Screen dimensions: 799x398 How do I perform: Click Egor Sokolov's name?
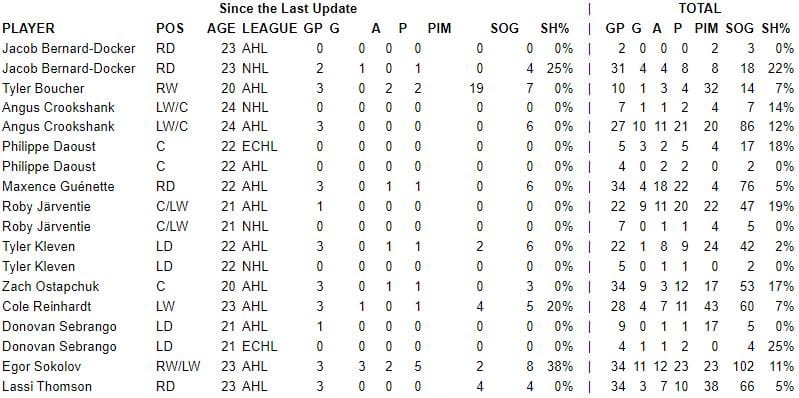coord(42,366)
